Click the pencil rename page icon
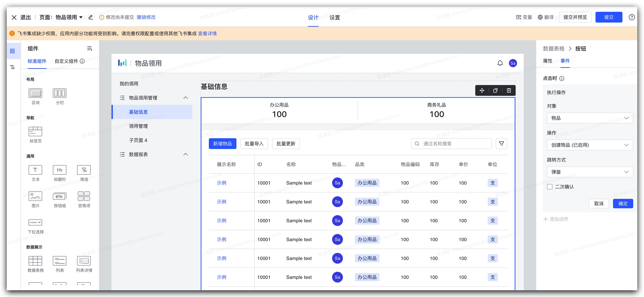The image size is (644, 297). point(91,17)
